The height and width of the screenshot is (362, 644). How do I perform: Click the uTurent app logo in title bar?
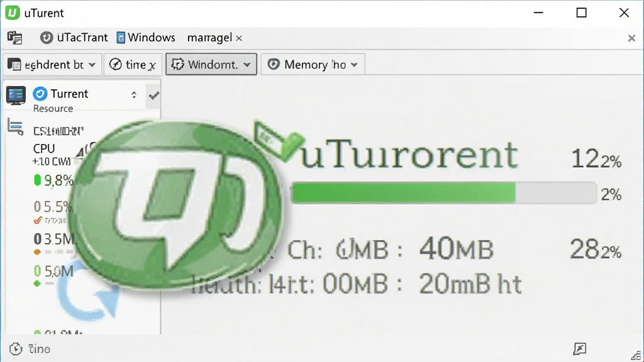[13, 13]
